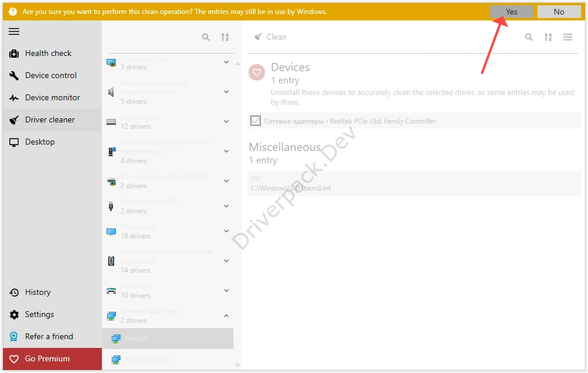Click the printer icon for 10 drivers
This screenshot has height=373, width=588.
point(111,291)
